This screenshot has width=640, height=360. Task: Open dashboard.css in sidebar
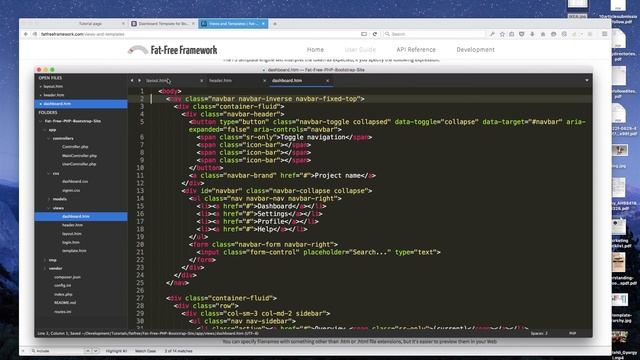point(75,181)
